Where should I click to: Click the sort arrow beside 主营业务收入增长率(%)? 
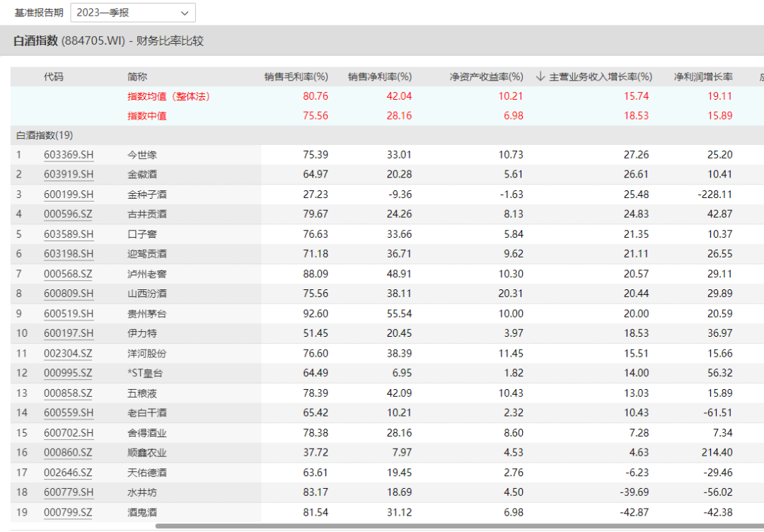pyautogui.click(x=540, y=76)
